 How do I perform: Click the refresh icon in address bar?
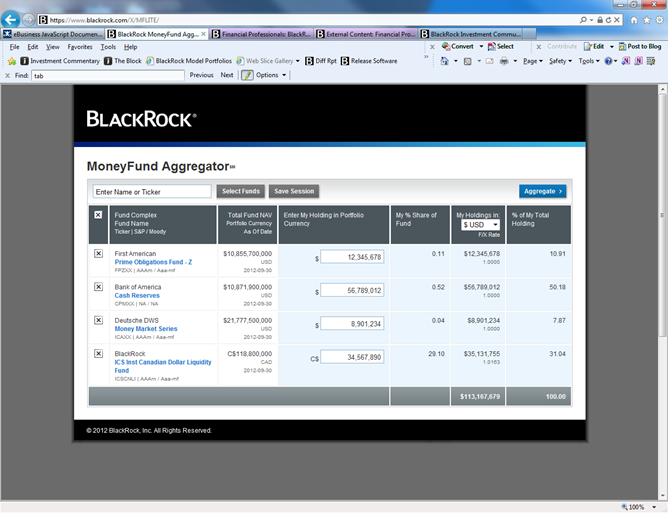608,20
